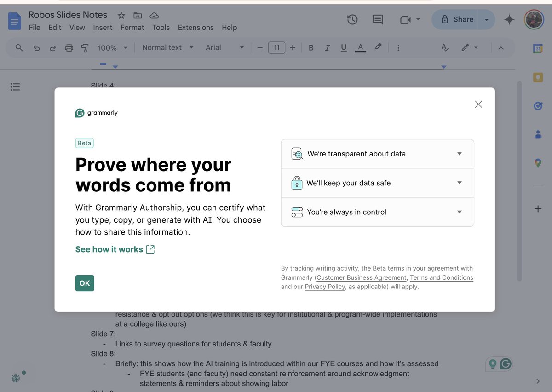Open the Google Maps side panel
This screenshot has height=392, width=552.
tap(538, 163)
